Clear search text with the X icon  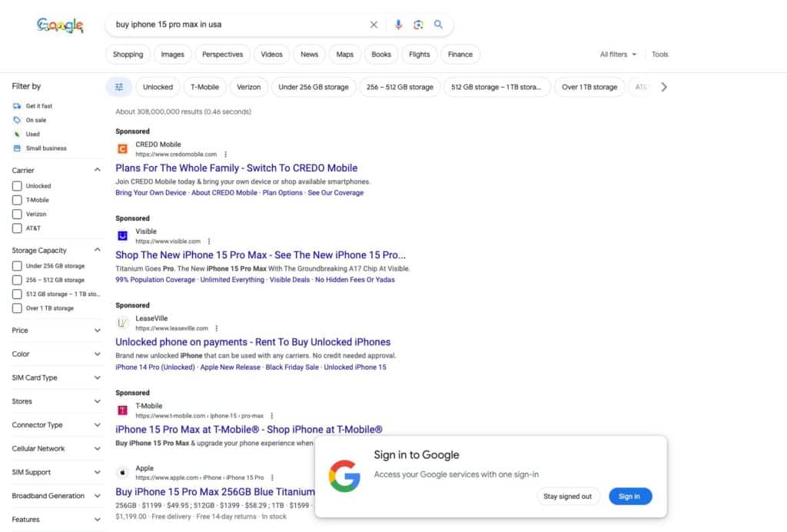(x=374, y=25)
